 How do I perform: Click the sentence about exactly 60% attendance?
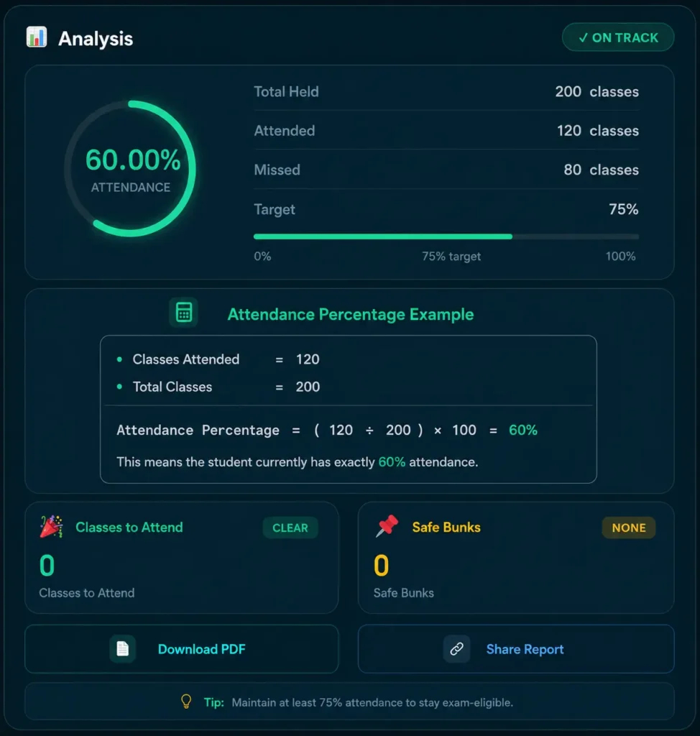click(x=298, y=462)
